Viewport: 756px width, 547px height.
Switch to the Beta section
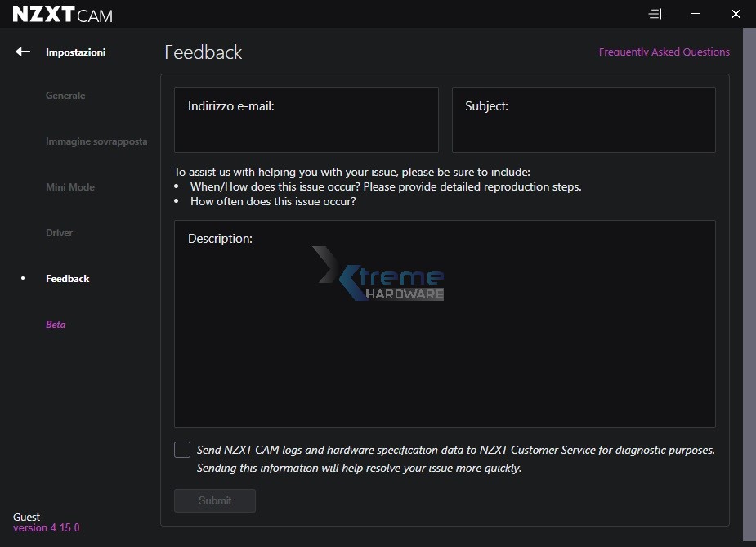pos(56,325)
